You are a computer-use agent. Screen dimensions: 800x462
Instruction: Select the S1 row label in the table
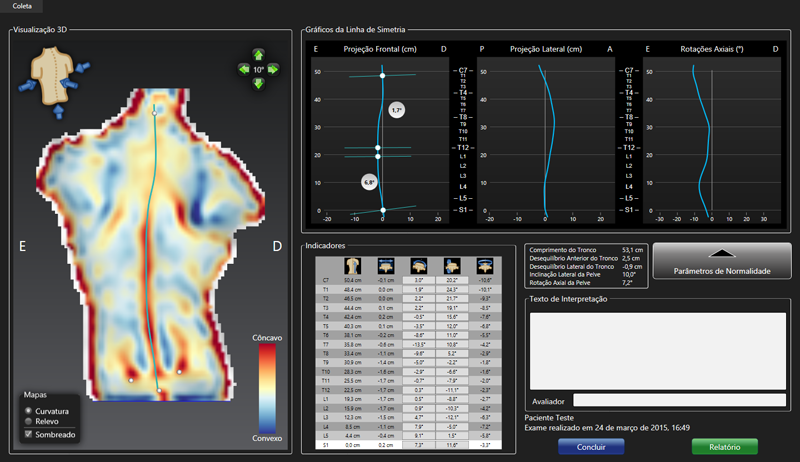(326, 445)
